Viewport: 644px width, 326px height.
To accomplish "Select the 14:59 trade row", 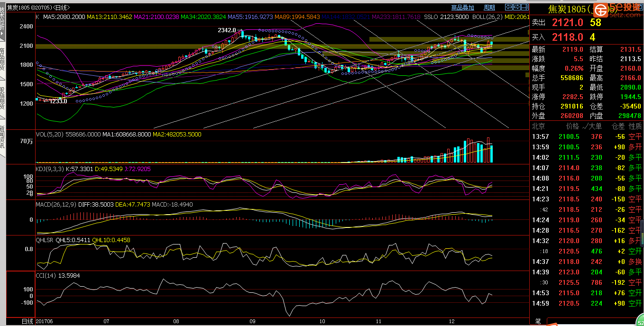I will [587, 303].
